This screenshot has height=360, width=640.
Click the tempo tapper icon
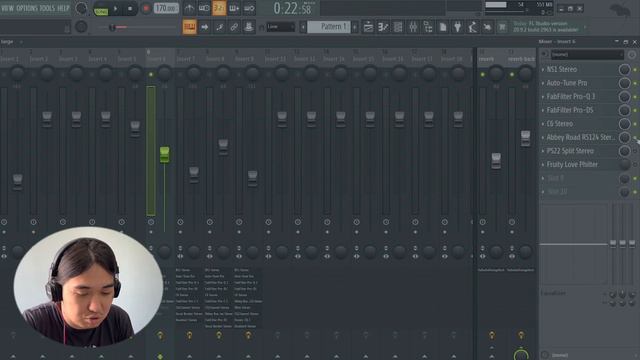click(473, 27)
